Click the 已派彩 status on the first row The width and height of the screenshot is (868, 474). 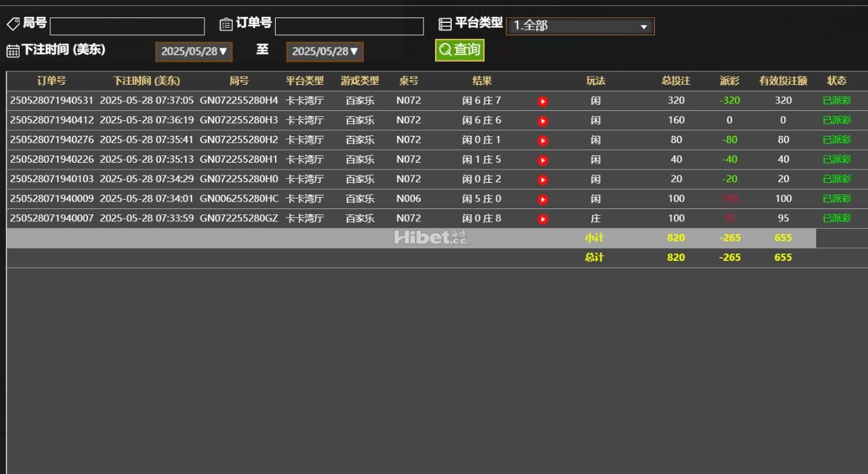[837, 101]
